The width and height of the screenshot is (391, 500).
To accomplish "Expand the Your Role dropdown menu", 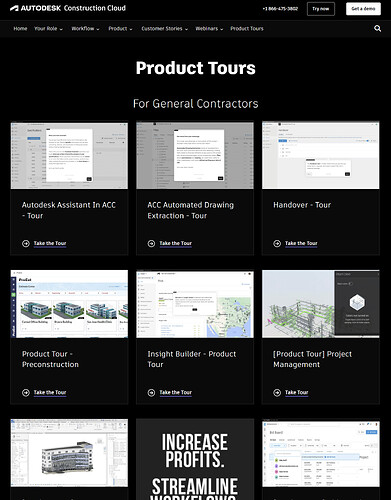I will [x=48, y=29].
